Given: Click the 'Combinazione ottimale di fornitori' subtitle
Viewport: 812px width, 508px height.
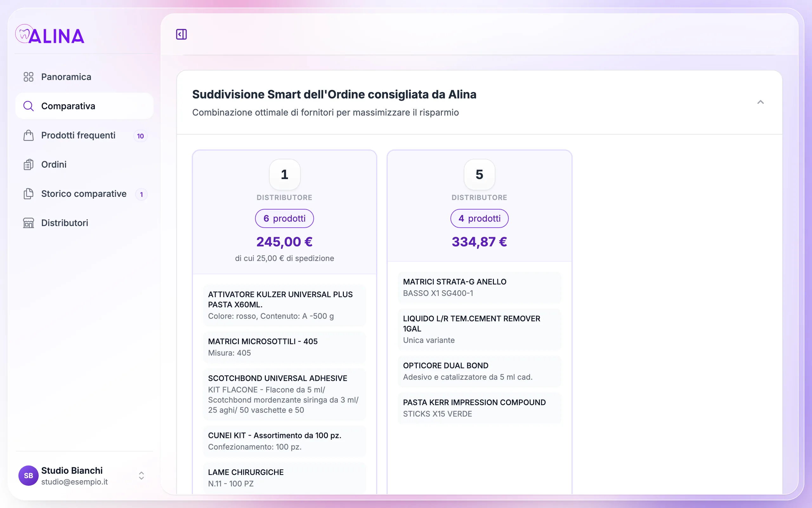Looking at the screenshot, I should (x=325, y=112).
